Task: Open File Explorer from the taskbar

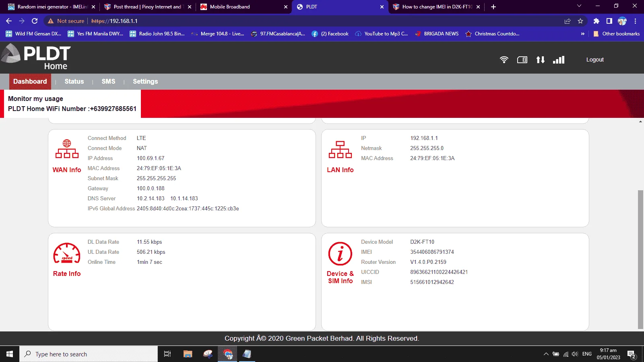Action: (188, 354)
